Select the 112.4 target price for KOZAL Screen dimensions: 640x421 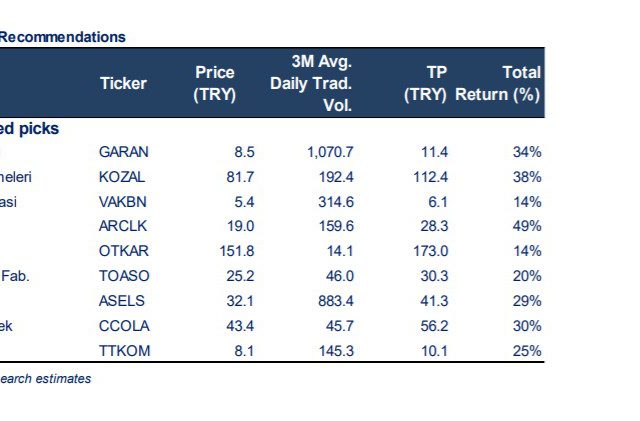(430, 177)
